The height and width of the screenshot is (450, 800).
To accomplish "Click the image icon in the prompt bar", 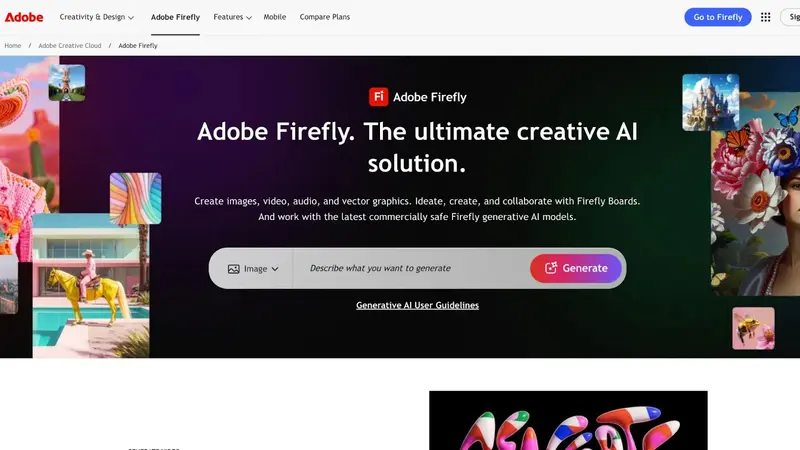I will [234, 269].
